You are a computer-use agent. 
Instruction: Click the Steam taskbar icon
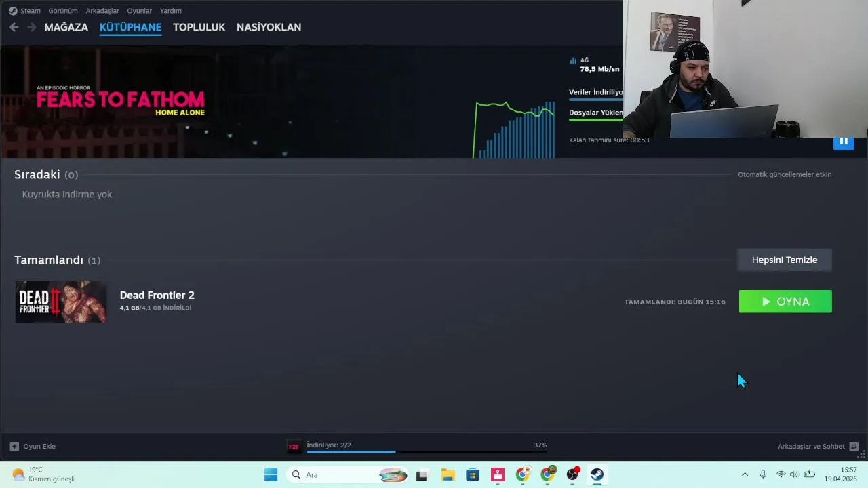point(597,474)
